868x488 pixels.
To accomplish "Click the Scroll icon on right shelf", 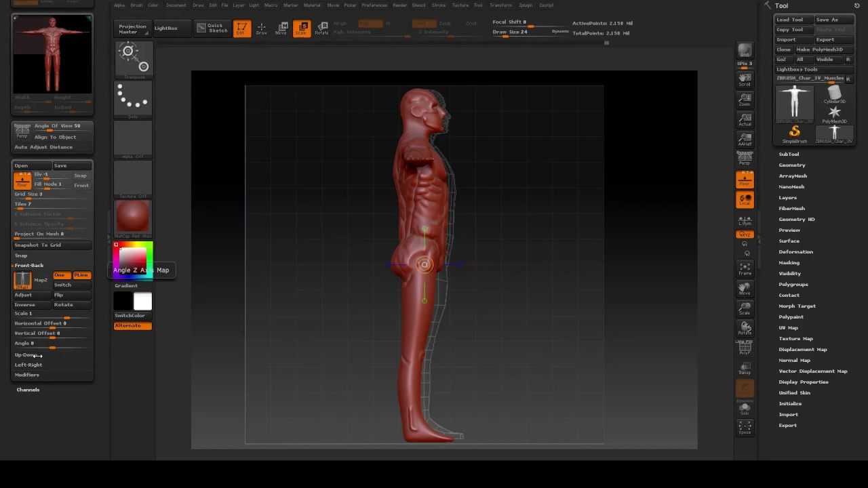I will (x=745, y=79).
